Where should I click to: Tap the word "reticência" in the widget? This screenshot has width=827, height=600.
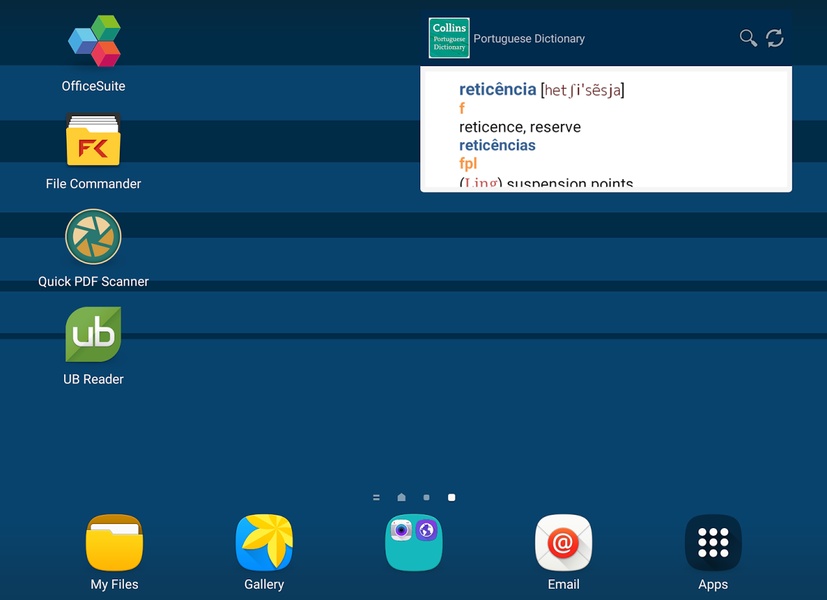pos(497,90)
